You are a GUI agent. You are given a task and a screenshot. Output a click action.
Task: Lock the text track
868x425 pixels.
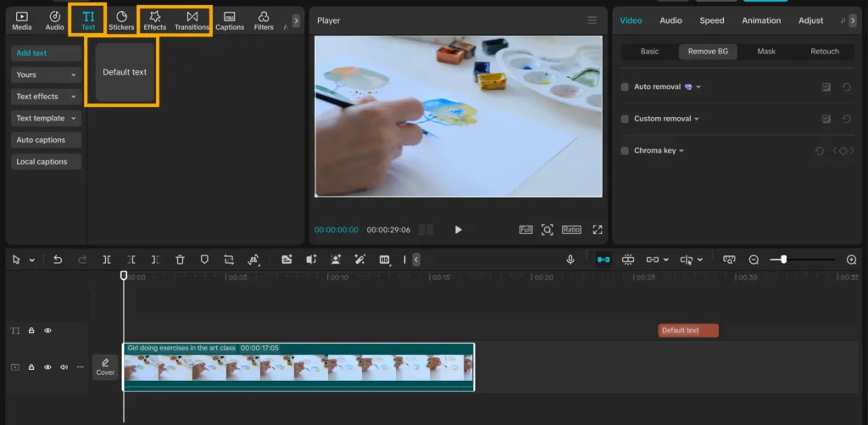31,331
